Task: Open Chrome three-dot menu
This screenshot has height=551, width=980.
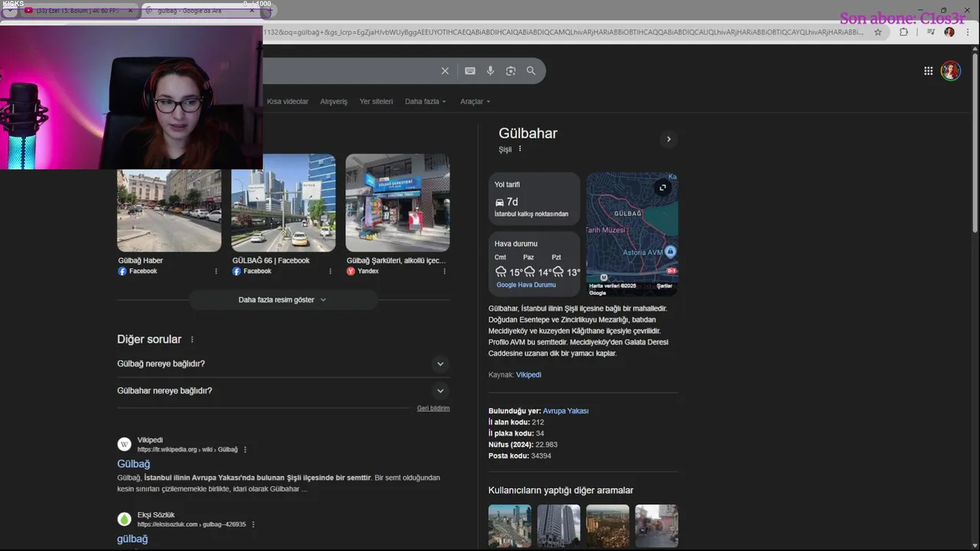Action: [966, 32]
